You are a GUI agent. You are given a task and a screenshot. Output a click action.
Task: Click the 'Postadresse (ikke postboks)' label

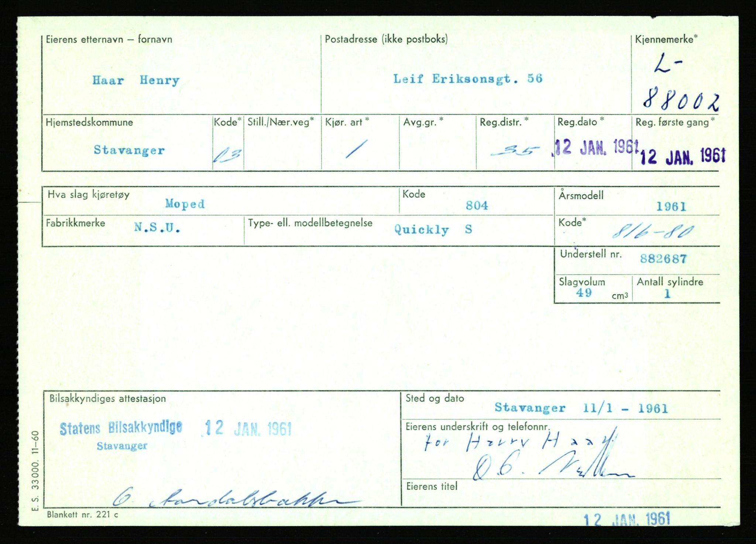pos(386,39)
